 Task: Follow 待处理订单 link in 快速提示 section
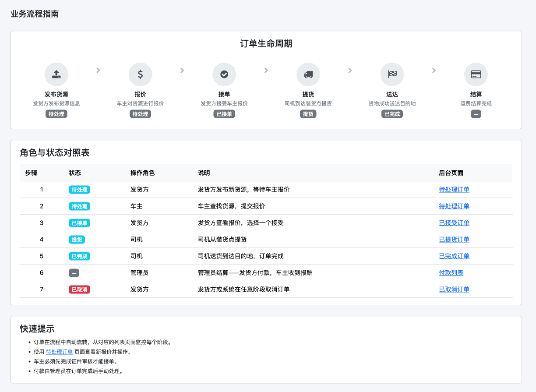pyautogui.click(x=59, y=352)
